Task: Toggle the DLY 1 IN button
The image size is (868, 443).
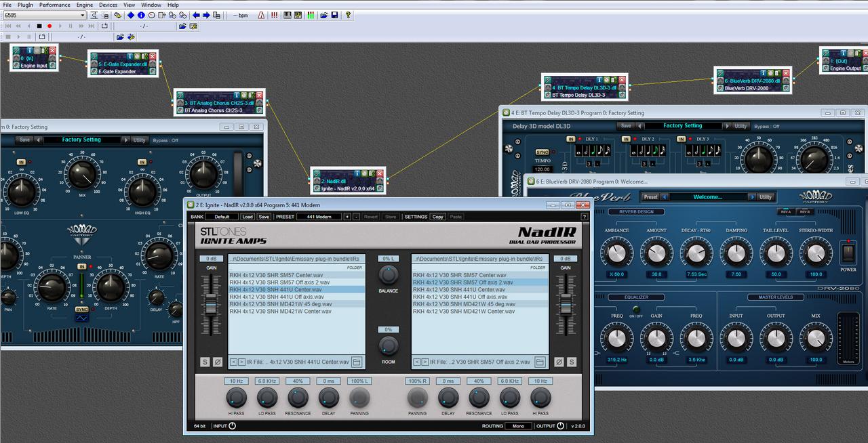Action: [x=570, y=139]
